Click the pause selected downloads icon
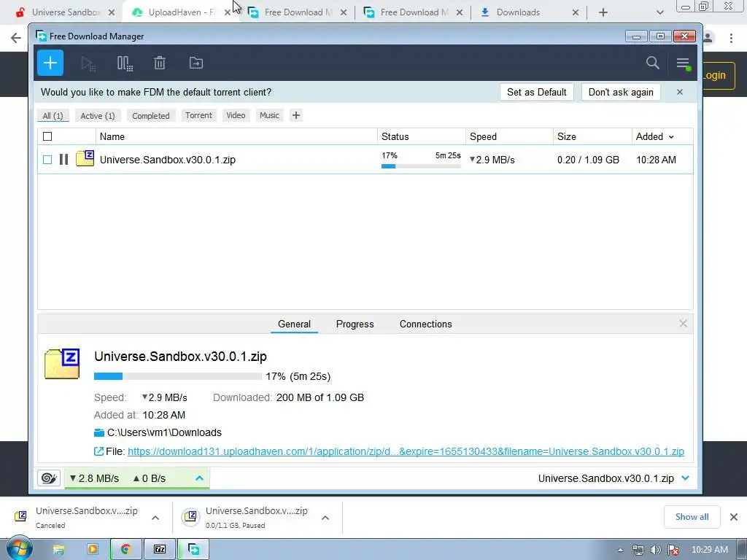 pos(125,63)
